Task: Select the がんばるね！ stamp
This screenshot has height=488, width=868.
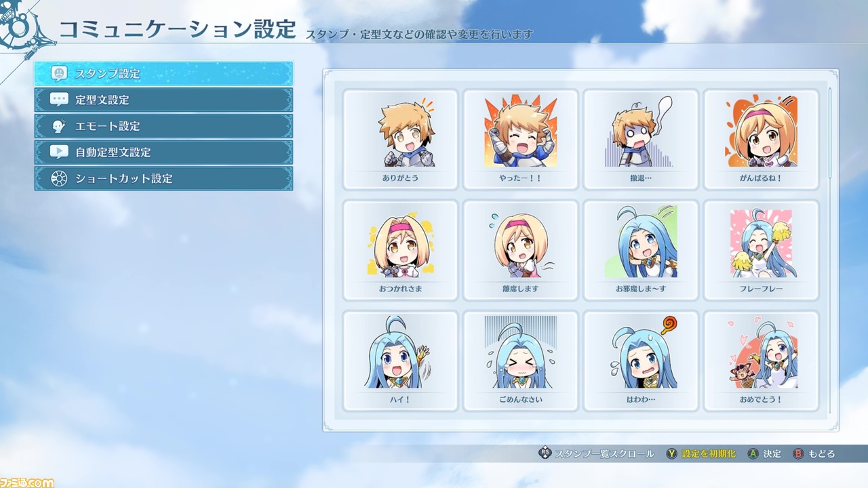Action: [x=761, y=140]
